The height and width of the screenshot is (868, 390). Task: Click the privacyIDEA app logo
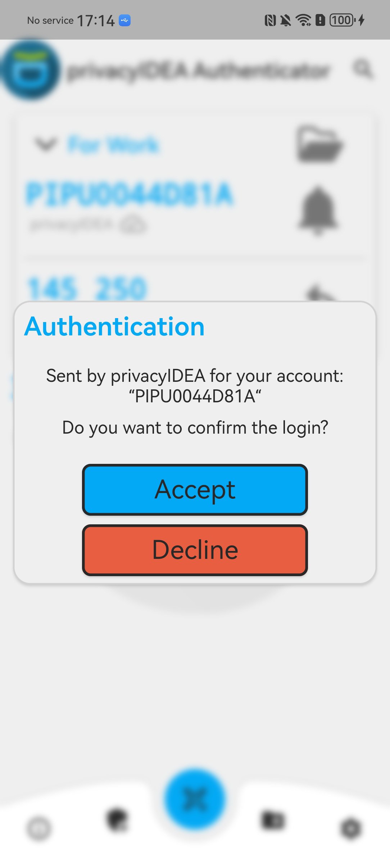point(30,70)
